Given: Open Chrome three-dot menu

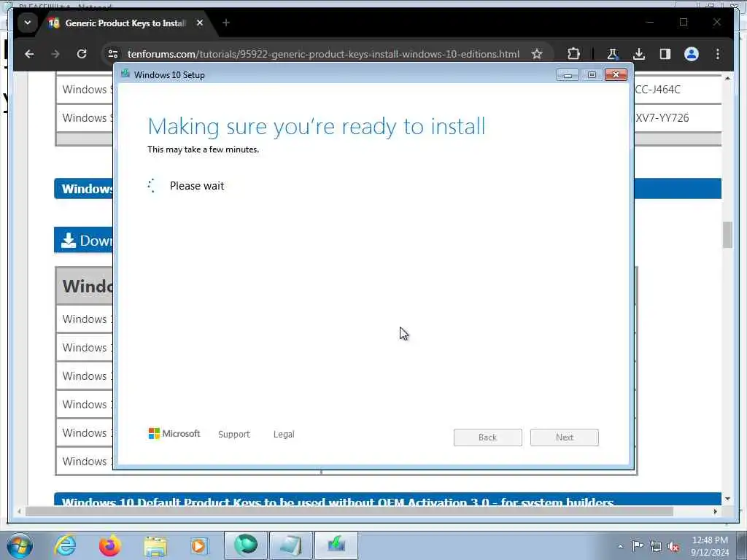Looking at the screenshot, I should pos(718,54).
